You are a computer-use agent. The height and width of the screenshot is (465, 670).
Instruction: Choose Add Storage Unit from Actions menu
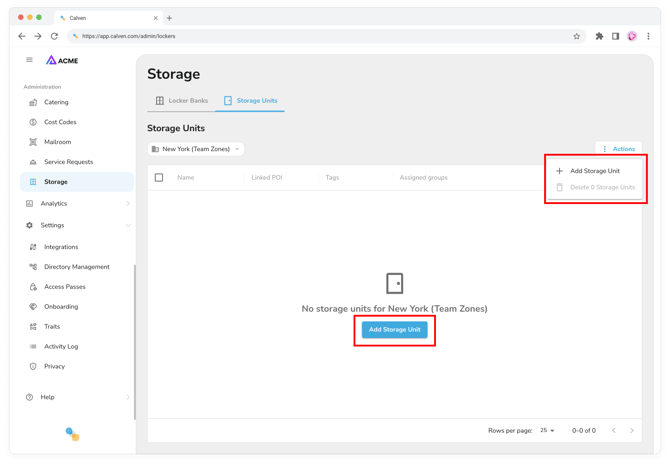594,171
